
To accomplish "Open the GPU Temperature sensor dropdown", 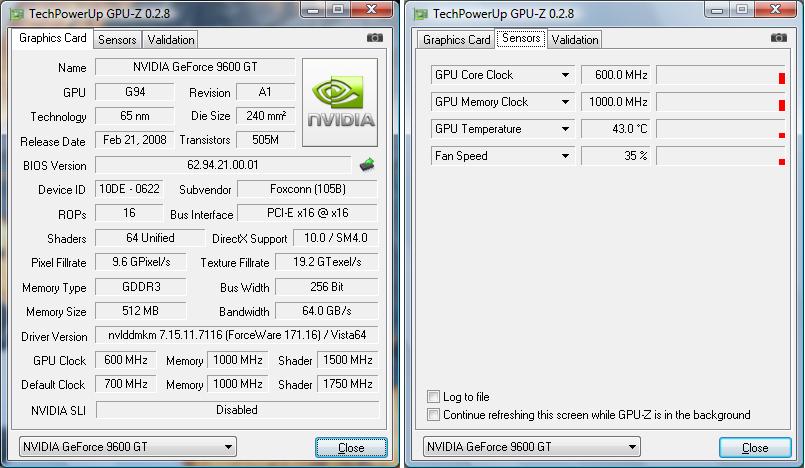I will click(x=565, y=129).
